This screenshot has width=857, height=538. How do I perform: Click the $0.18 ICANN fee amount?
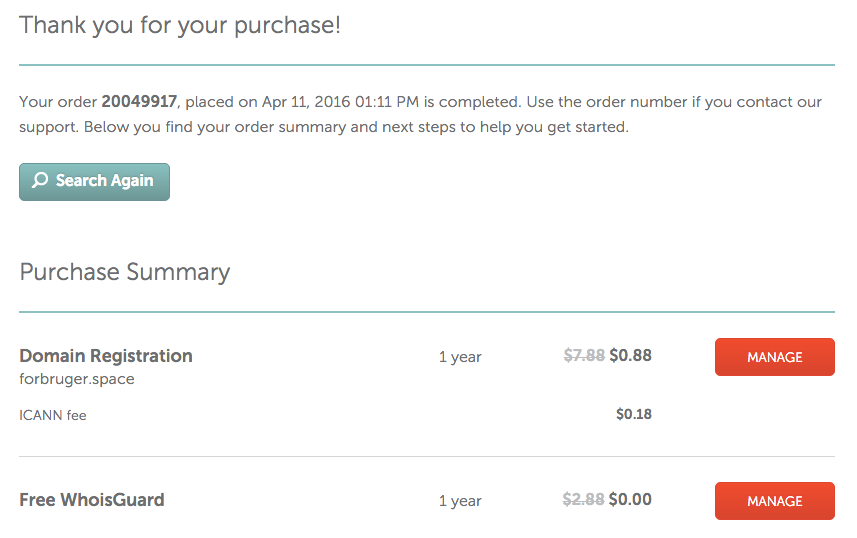pos(634,414)
